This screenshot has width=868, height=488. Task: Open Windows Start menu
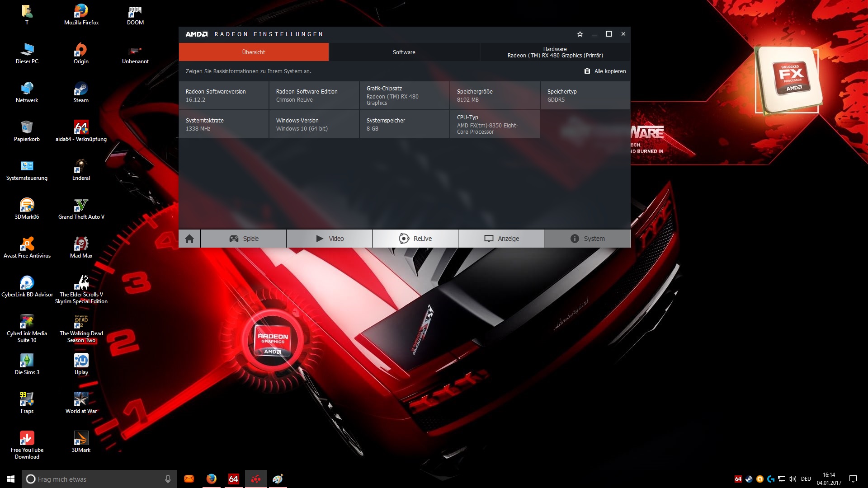click(x=11, y=479)
